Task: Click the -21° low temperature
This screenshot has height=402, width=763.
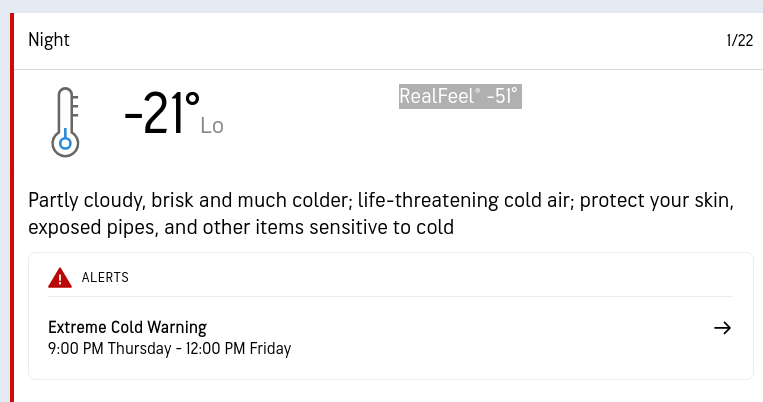Action: [x=161, y=114]
